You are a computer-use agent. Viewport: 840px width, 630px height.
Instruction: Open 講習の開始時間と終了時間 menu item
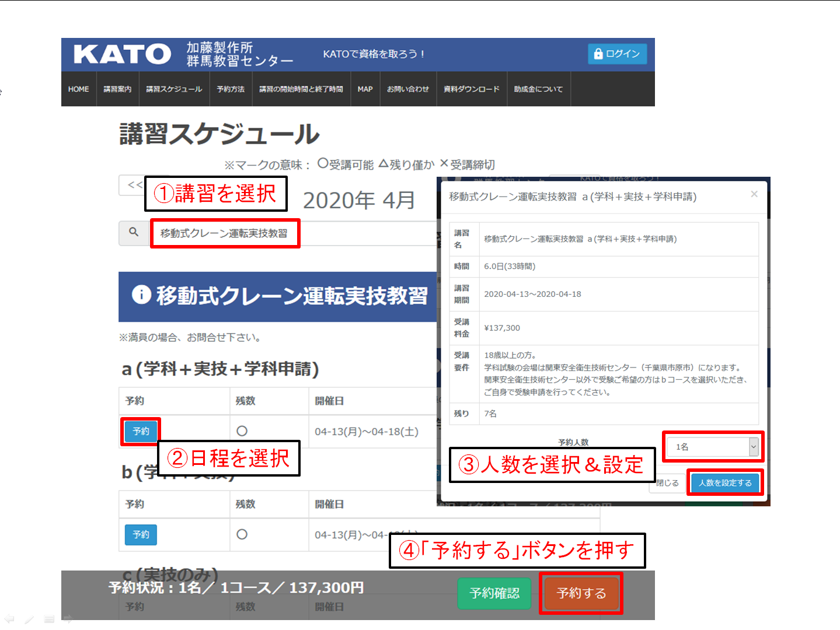301,89
